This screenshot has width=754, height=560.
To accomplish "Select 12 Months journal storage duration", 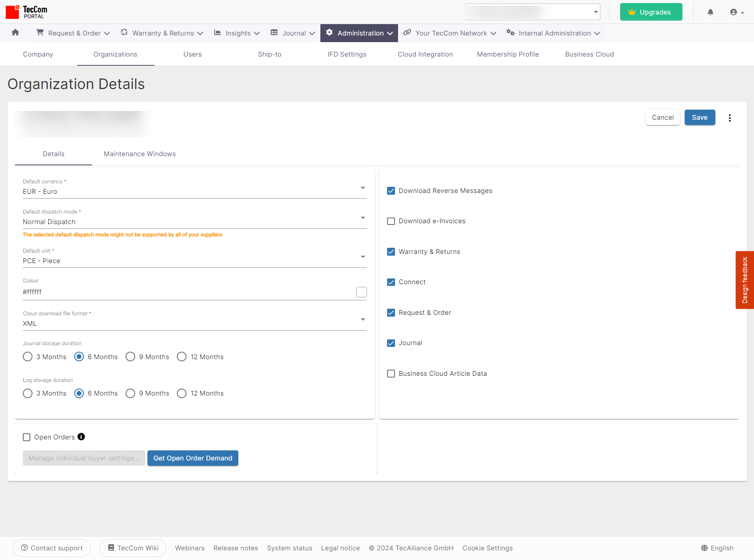I will coord(182,357).
